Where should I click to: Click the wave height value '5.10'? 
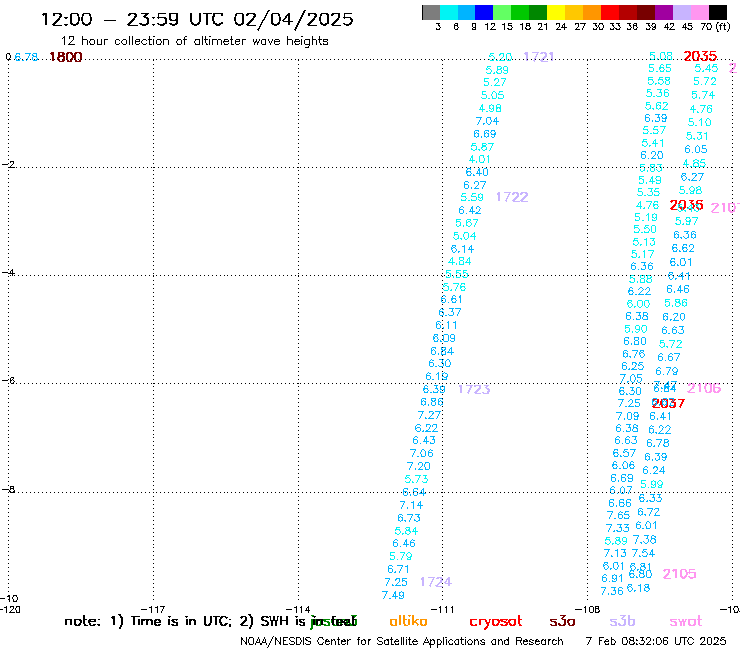[699, 123]
